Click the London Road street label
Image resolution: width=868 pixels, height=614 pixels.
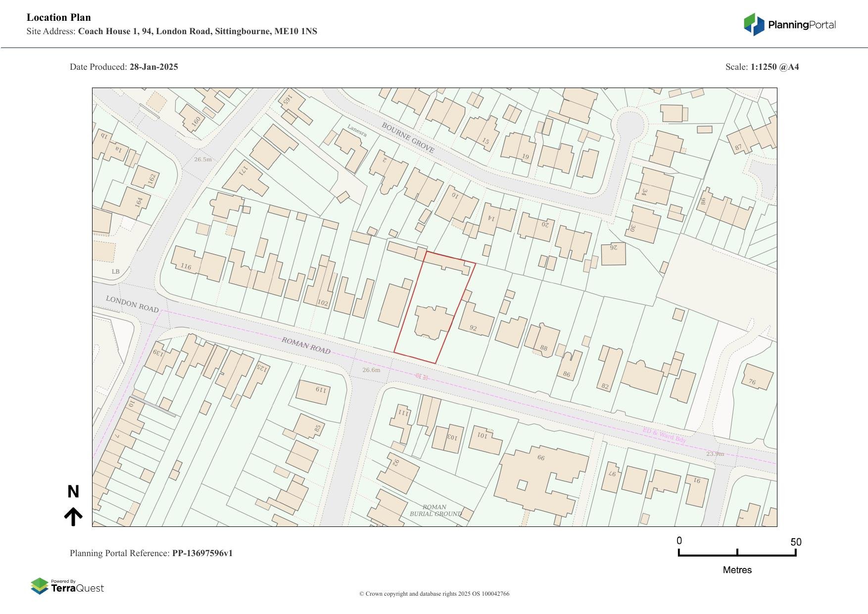tap(132, 304)
